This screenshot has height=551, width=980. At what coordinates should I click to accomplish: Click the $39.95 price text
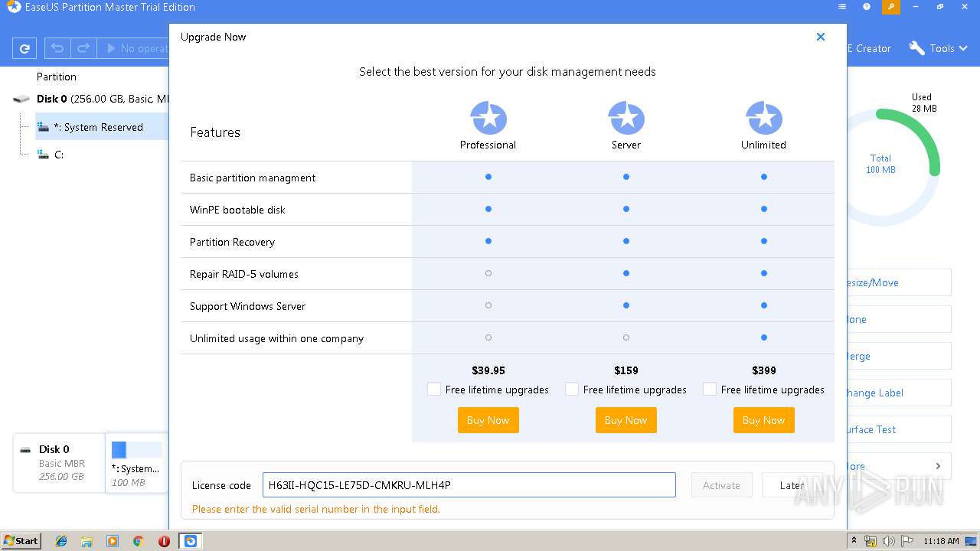488,370
